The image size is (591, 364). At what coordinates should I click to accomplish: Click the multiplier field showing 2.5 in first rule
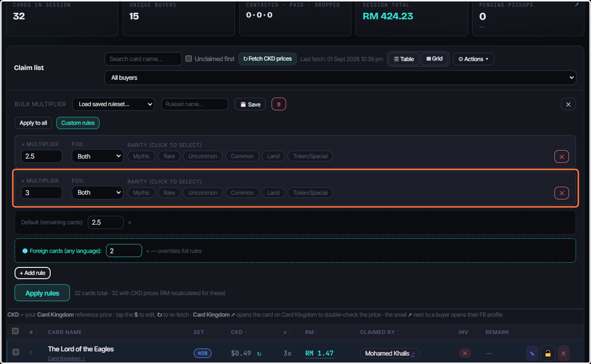click(41, 156)
